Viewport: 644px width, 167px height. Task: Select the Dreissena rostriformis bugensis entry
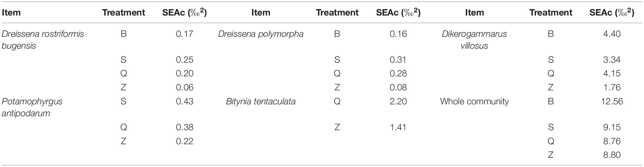click(43, 40)
